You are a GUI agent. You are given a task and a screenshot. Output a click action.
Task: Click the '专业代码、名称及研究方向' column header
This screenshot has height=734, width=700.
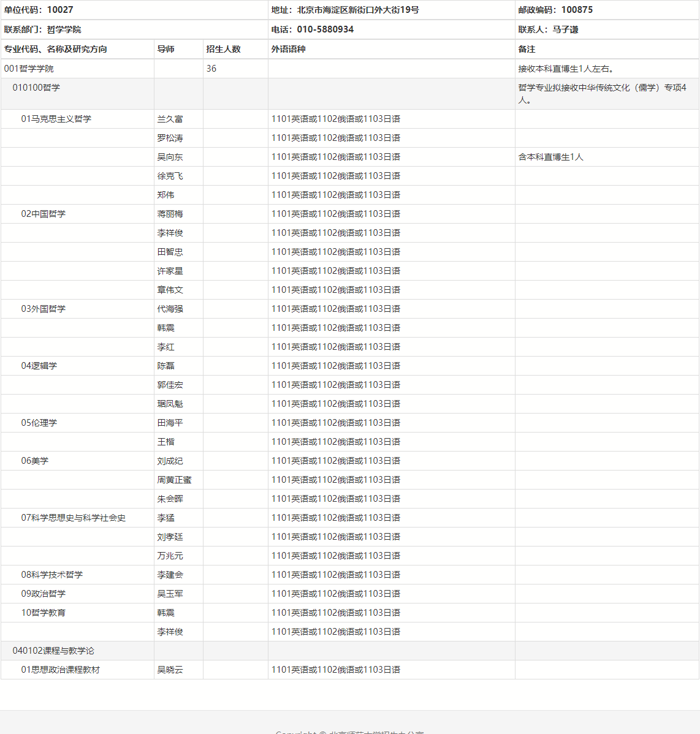tap(56, 49)
